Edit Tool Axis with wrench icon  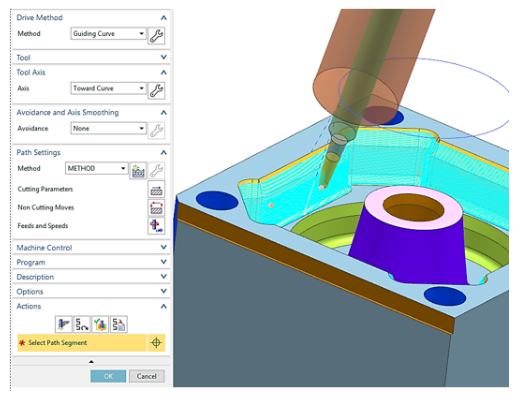pyautogui.click(x=156, y=90)
